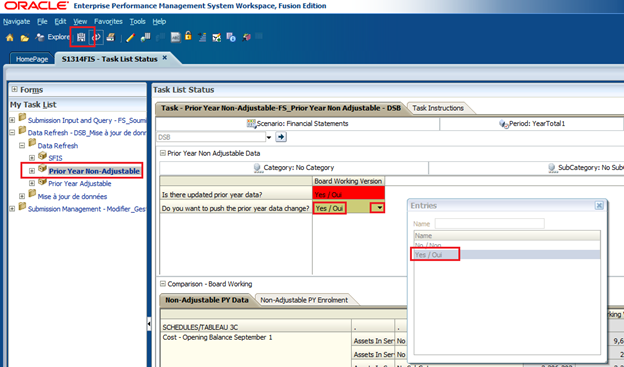Image resolution: width=624 pixels, height=367 pixels.
Task: Click the Refresh icon beside Save
Action: (x=97, y=37)
